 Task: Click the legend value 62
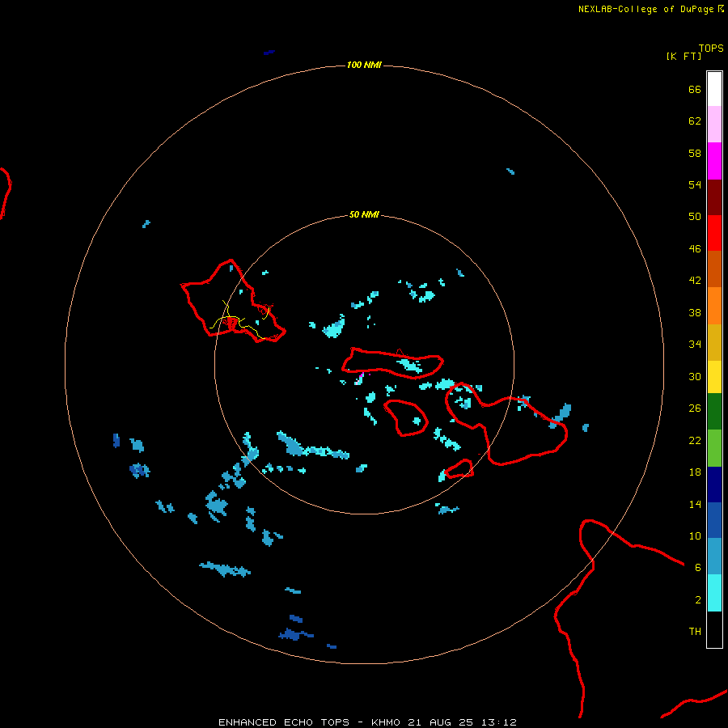[x=695, y=121]
